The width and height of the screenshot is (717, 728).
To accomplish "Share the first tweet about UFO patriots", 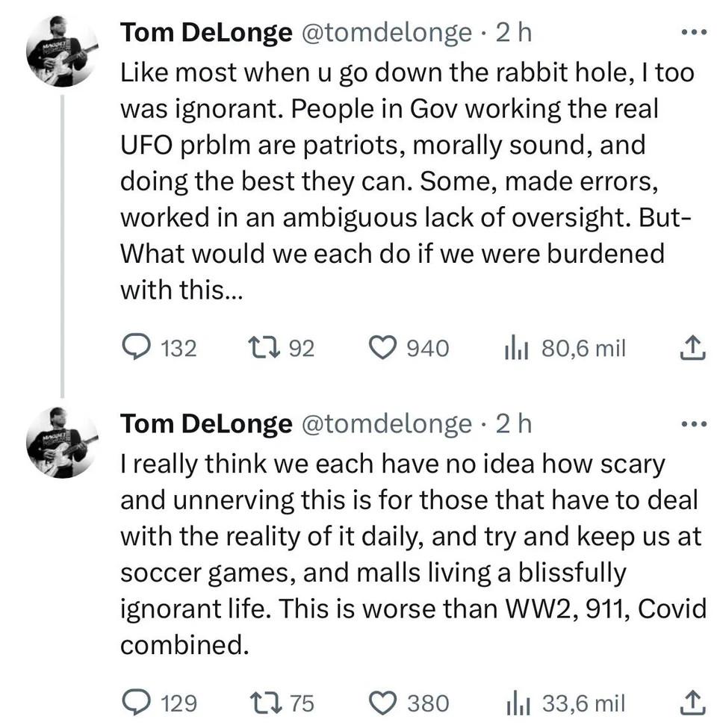I will pyautogui.click(x=694, y=348).
